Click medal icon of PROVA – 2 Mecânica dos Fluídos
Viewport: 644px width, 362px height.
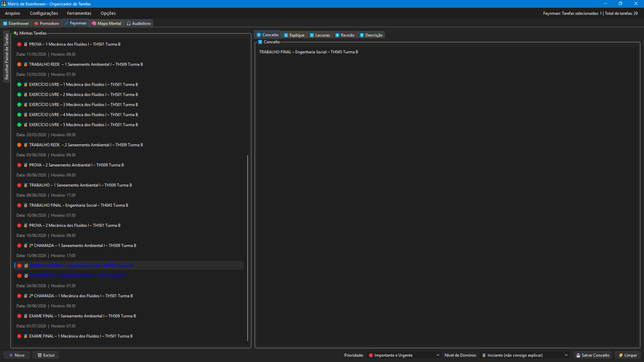[26, 225]
